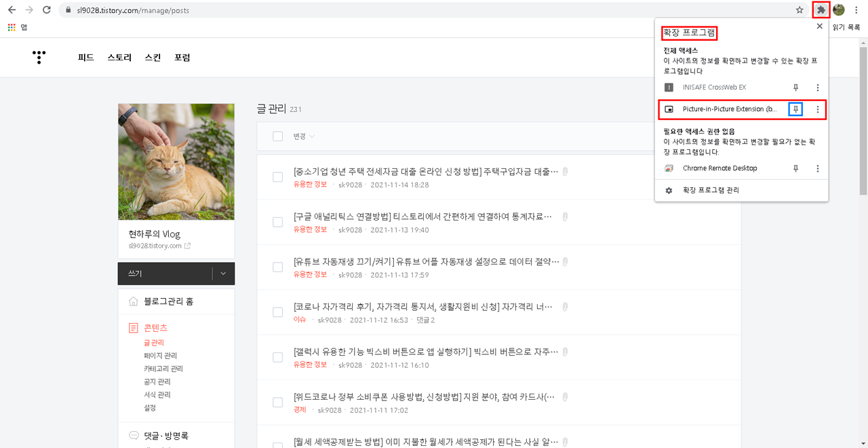Click the orange cat blog thumbnail
This screenshot has width=868, height=448.
click(x=176, y=162)
